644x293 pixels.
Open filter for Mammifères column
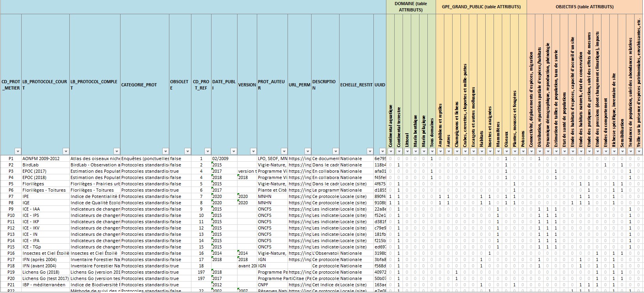pyautogui.click(x=498, y=151)
